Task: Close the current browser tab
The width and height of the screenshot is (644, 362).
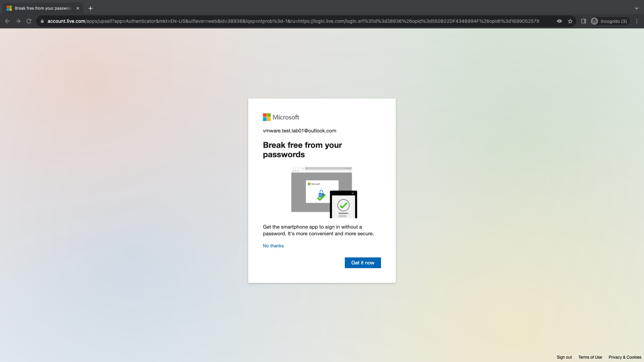Action: coord(77,8)
